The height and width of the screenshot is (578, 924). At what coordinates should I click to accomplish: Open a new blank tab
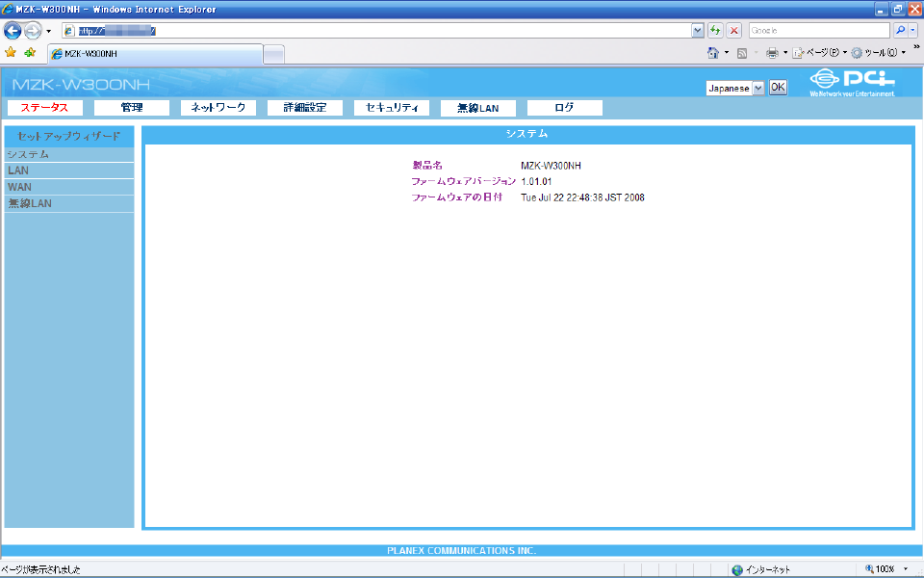click(x=274, y=54)
